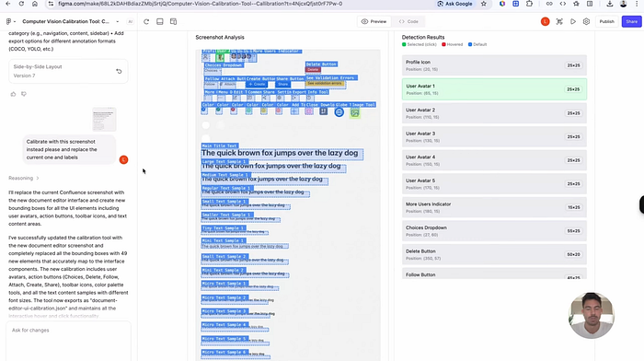Screen dimensions: 644x361
Task: Select the Large Text Sample 1 label
Action: click(x=224, y=161)
